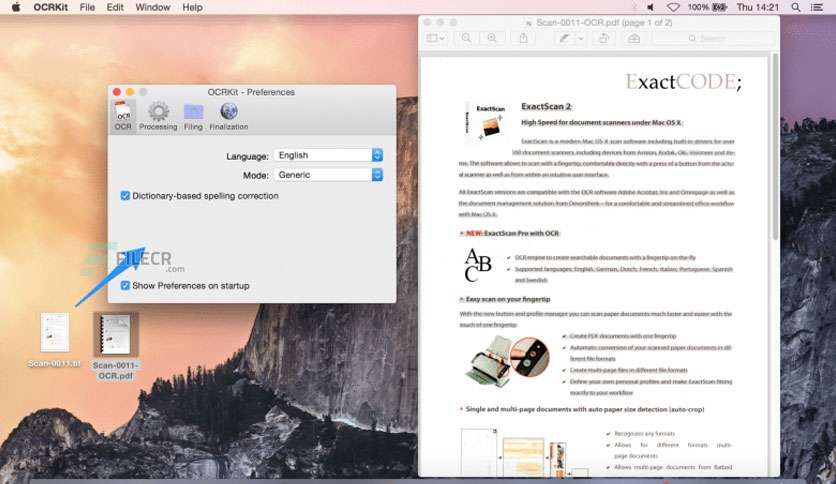Open the Edit menu
The width and height of the screenshot is (836, 484).
[x=115, y=7]
